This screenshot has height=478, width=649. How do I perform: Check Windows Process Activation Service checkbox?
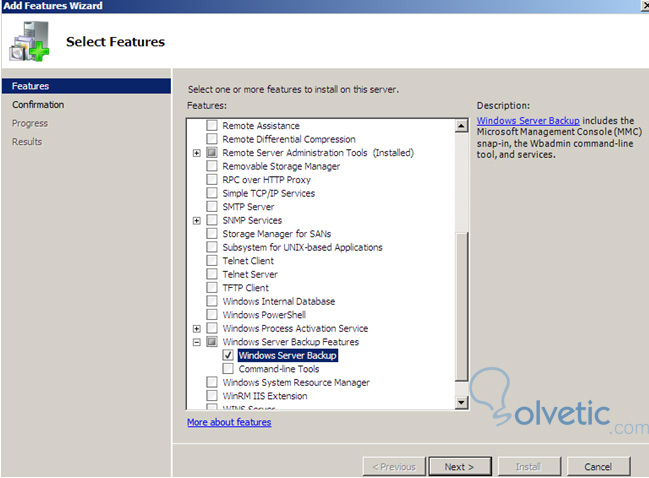coord(212,328)
